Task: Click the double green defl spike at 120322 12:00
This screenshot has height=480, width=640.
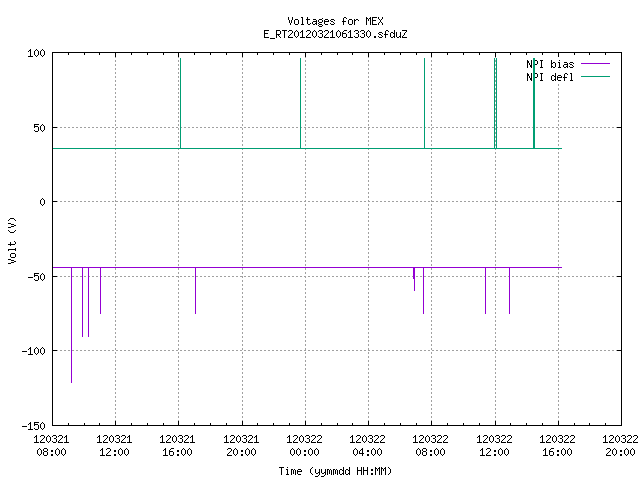Action: pyautogui.click(x=496, y=103)
